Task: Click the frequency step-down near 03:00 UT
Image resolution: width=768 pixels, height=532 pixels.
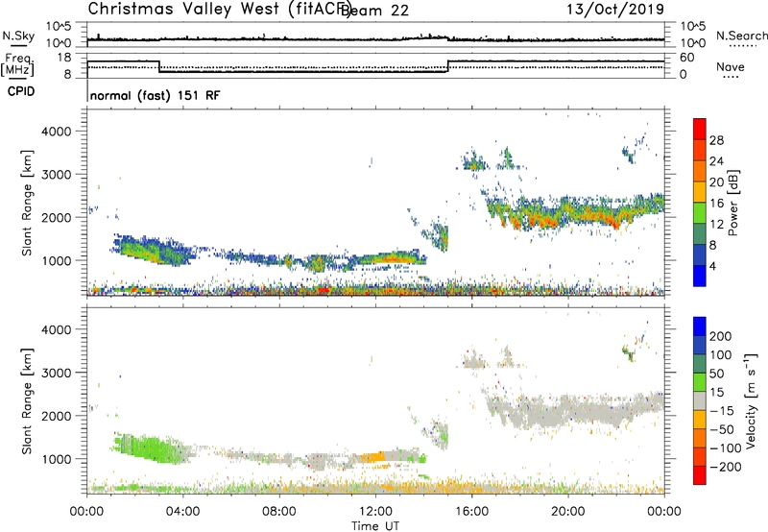Action: 159,66
